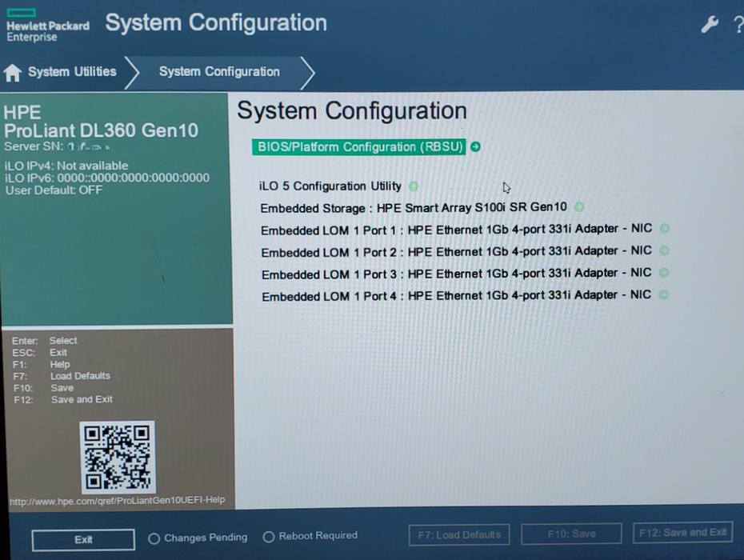The height and width of the screenshot is (560, 744).
Task: Click F12: Save and Exit button
Action: tap(682, 533)
